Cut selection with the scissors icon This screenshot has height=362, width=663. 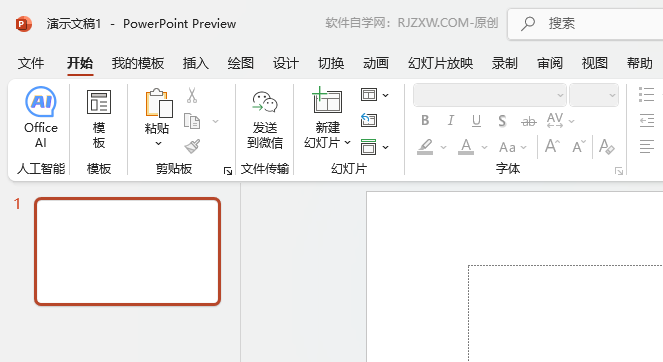pyautogui.click(x=192, y=96)
